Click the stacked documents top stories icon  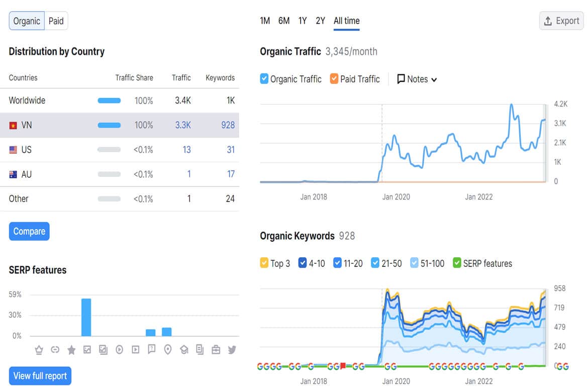point(200,350)
